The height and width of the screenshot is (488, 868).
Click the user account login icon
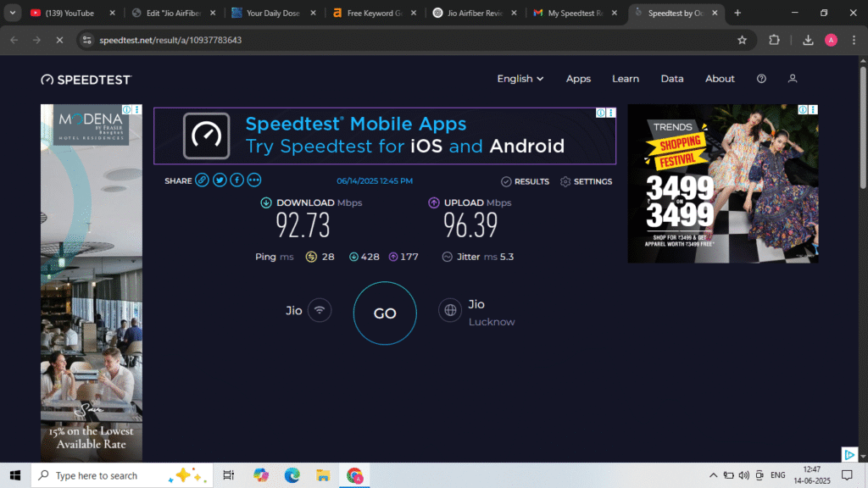[x=793, y=79]
